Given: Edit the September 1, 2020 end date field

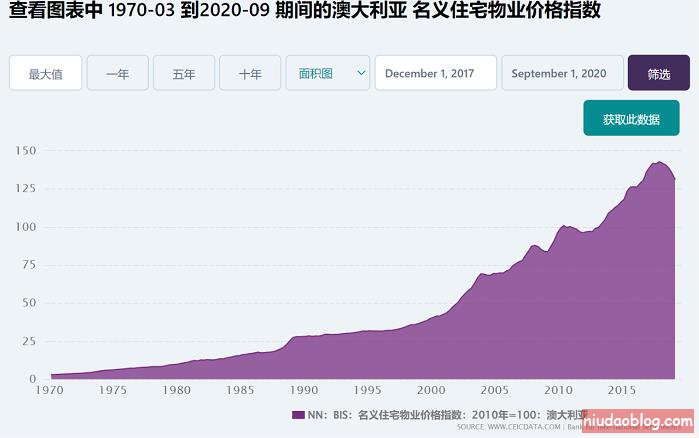Looking at the screenshot, I should pyautogui.click(x=563, y=73).
